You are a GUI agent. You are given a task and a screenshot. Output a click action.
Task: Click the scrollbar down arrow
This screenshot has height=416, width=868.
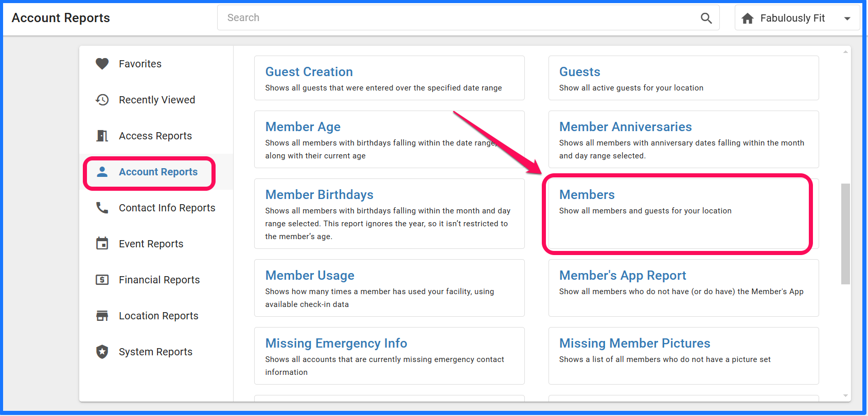point(845,395)
